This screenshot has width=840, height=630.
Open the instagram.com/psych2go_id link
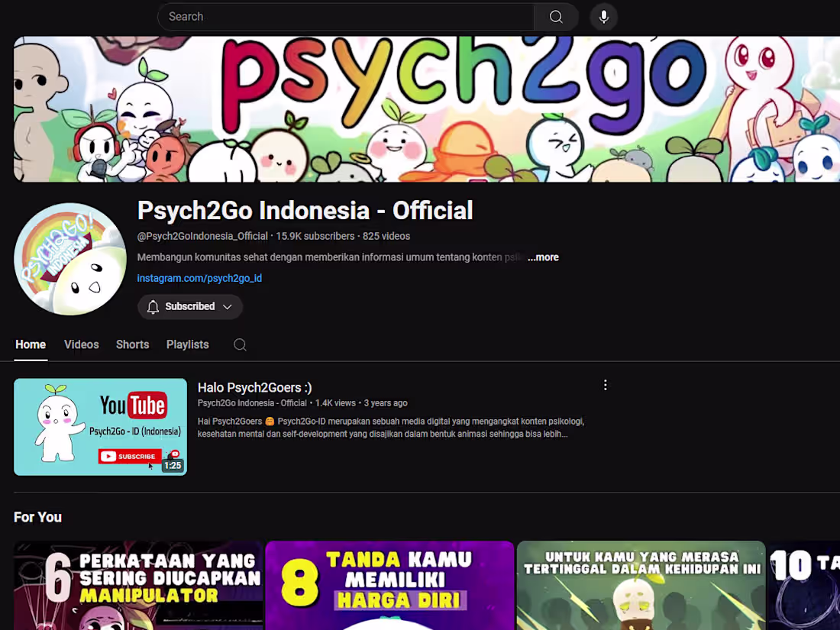tap(199, 278)
